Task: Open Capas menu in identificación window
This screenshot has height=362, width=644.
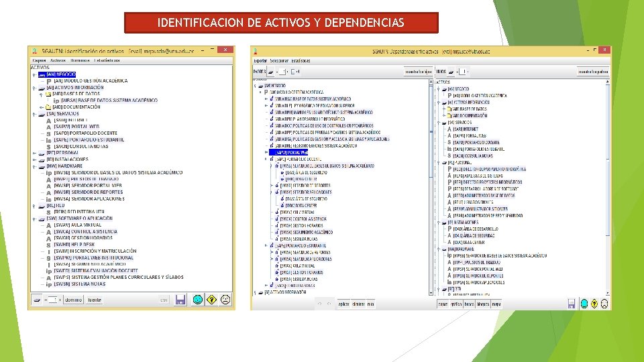Action: pyautogui.click(x=40, y=60)
